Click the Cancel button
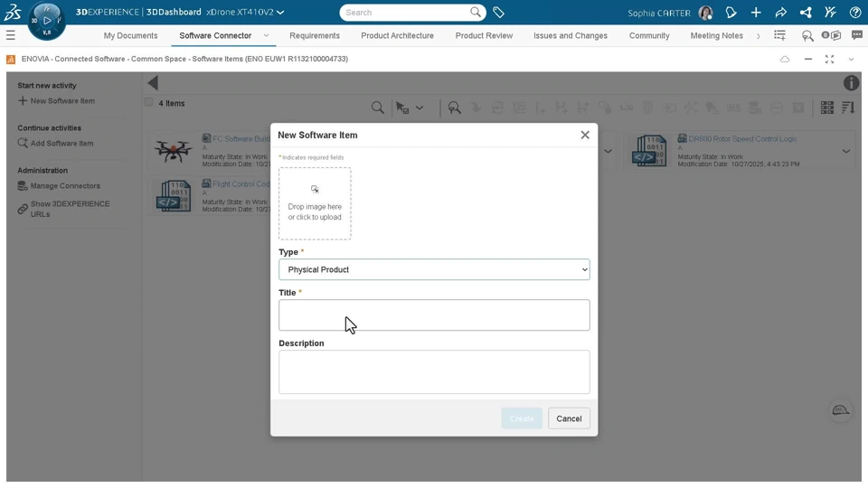This screenshot has width=868, height=488. [569, 418]
